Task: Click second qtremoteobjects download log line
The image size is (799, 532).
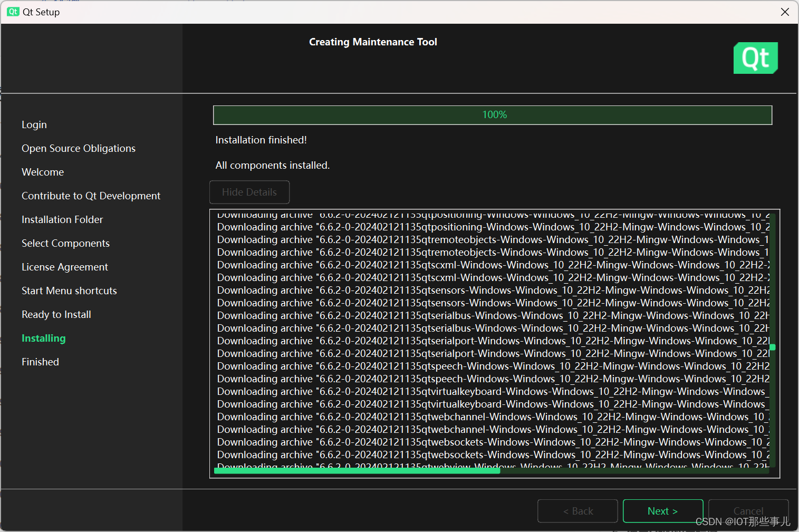Action: coord(493,252)
